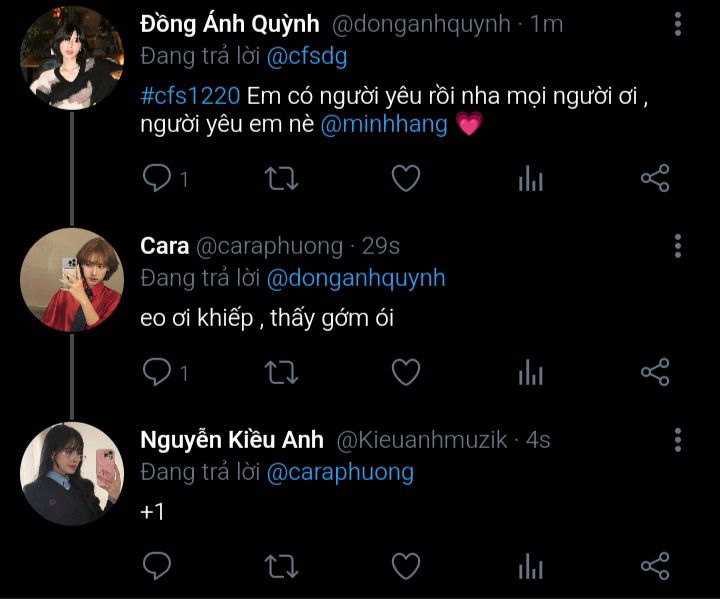Image resolution: width=720 pixels, height=599 pixels.
Task: Like Đồng Ánh Quỳnh's tweet
Action: pos(405,179)
